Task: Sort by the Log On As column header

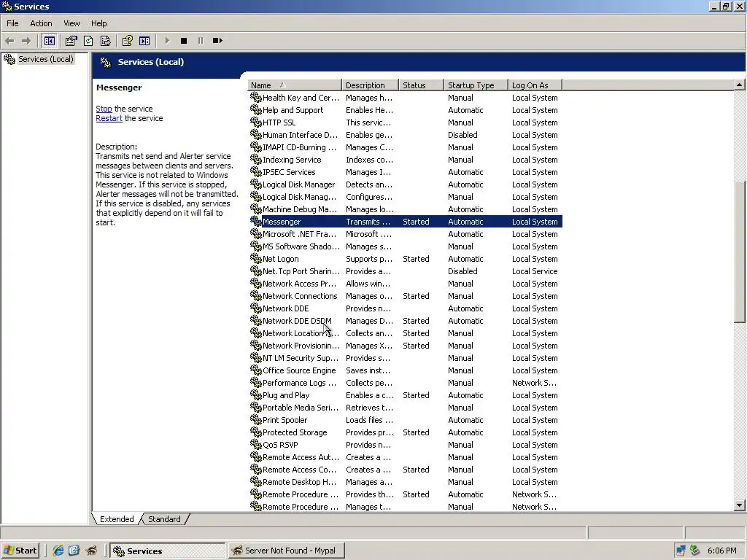Action: (535, 85)
